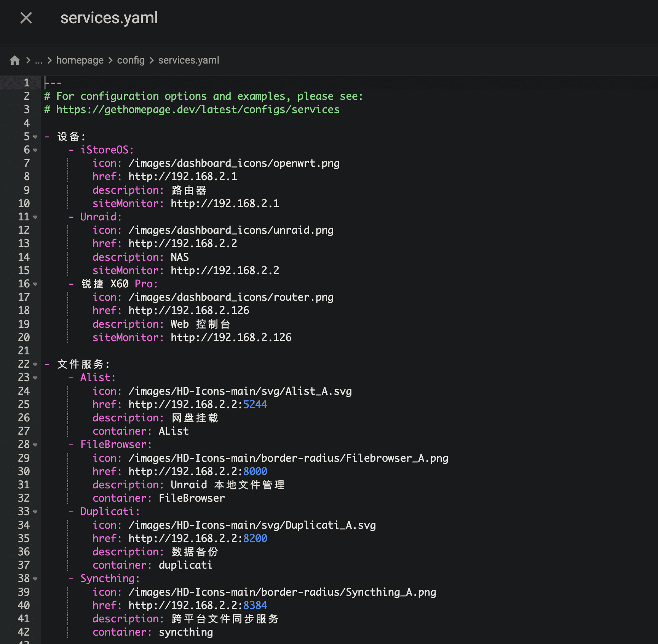The width and height of the screenshot is (658, 644).
Task: Go to the home breadcrumb icon
Action: tap(15, 61)
